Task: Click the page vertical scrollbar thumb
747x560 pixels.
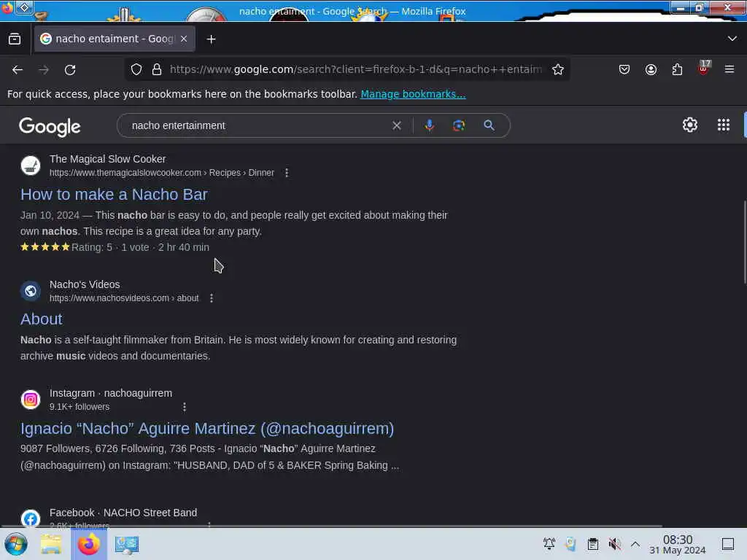Action: (x=745, y=242)
